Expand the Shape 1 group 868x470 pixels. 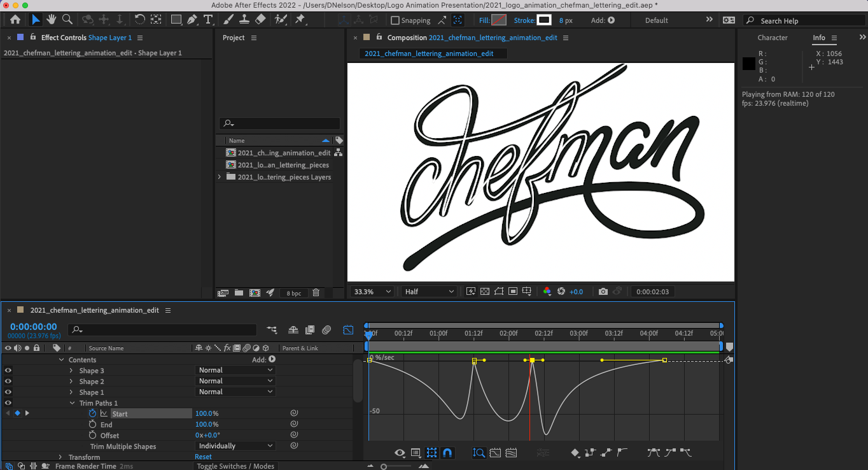click(71, 392)
